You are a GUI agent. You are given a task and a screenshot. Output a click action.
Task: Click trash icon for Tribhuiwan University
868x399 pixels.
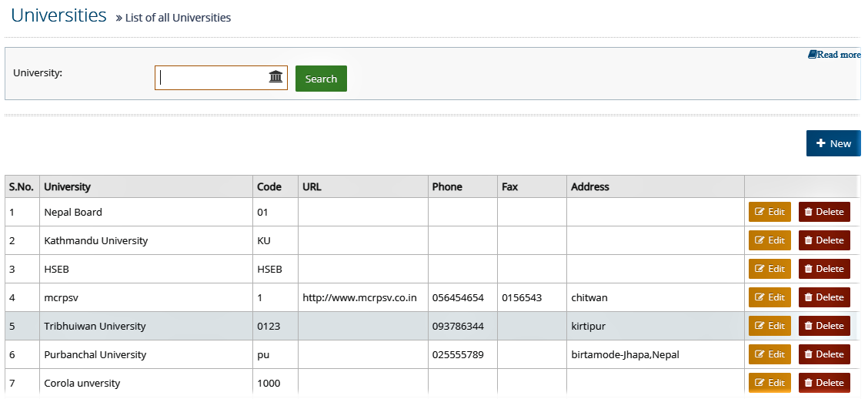(x=808, y=326)
